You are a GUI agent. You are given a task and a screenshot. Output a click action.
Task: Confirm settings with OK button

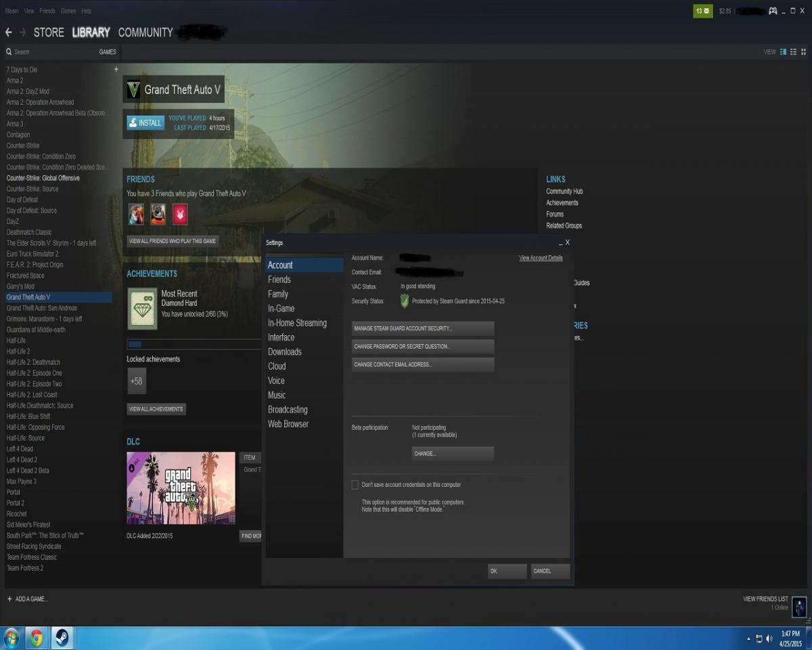(x=507, y=571)
